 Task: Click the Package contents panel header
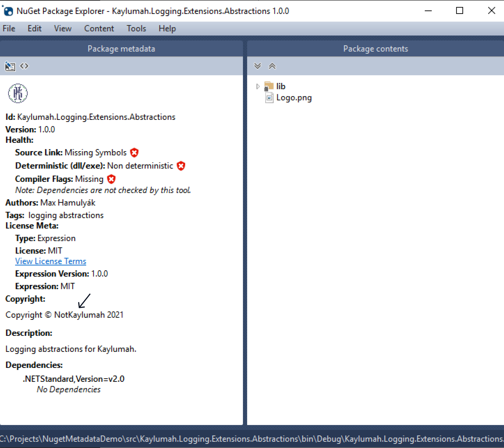376,49
